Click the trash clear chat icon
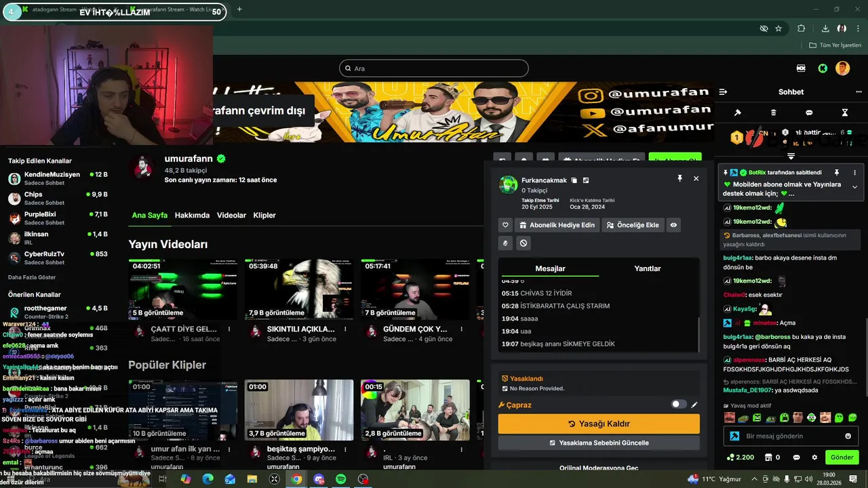This screenshot has width=868, height=488. (774, 113)
